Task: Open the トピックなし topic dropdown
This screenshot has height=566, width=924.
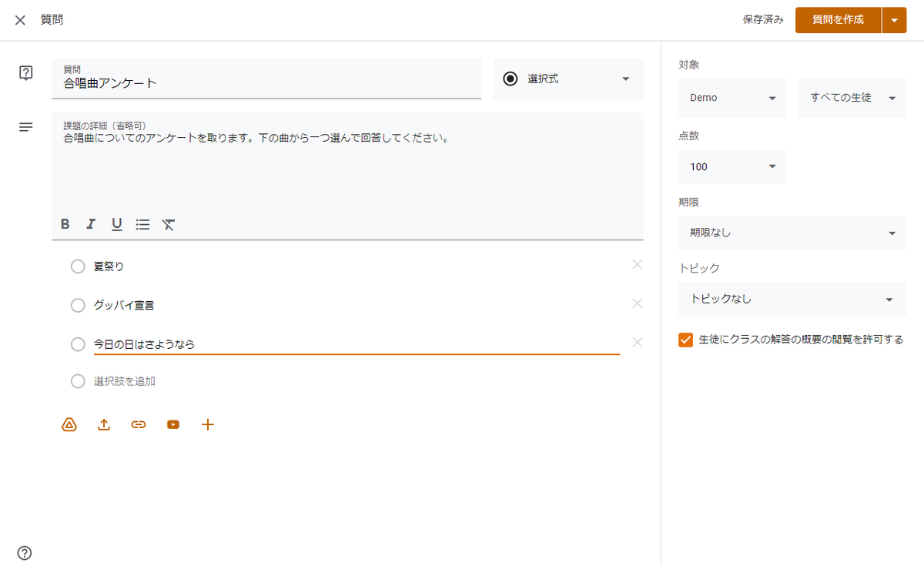Action: click(792, 300)
